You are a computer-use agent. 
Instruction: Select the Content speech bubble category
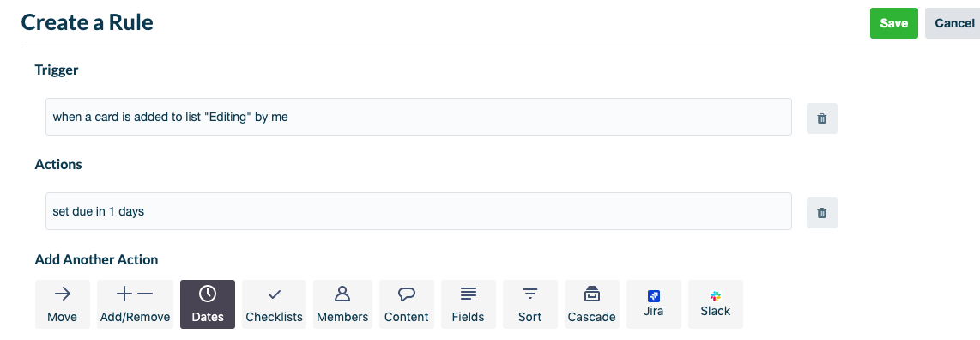tap(406, 304)
